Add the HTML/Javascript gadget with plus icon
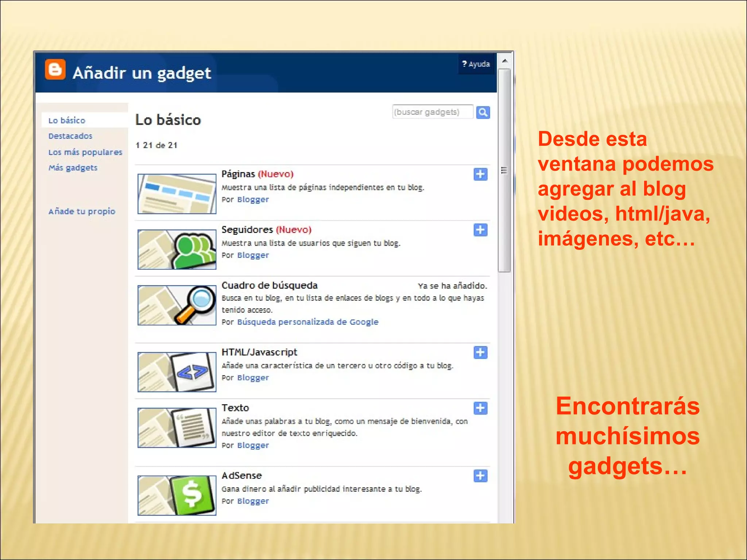 (480, 352)
